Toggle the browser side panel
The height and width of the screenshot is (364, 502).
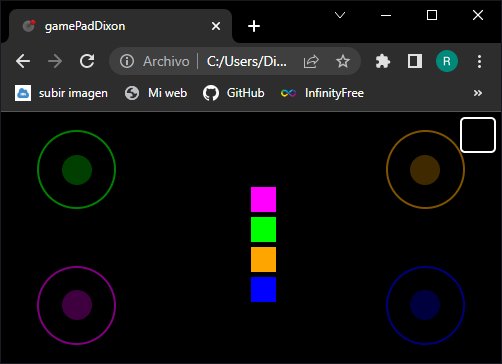pos(415,61)
